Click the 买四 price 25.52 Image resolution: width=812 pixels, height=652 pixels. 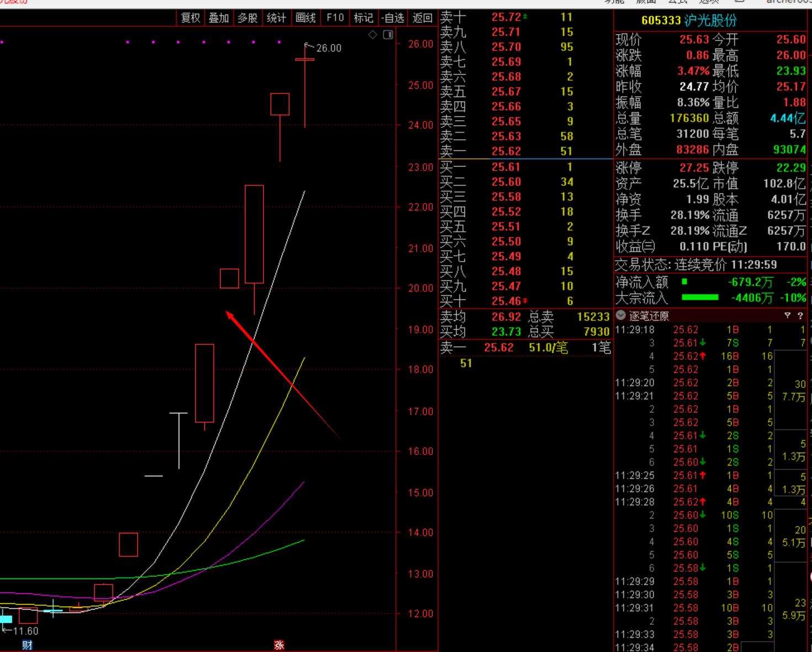click(x=506, y=211)
